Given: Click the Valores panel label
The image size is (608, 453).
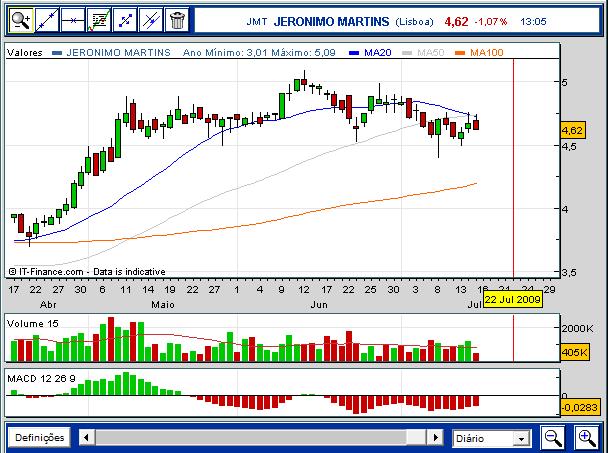Looking at the screenshot, I should pos(24,52).
